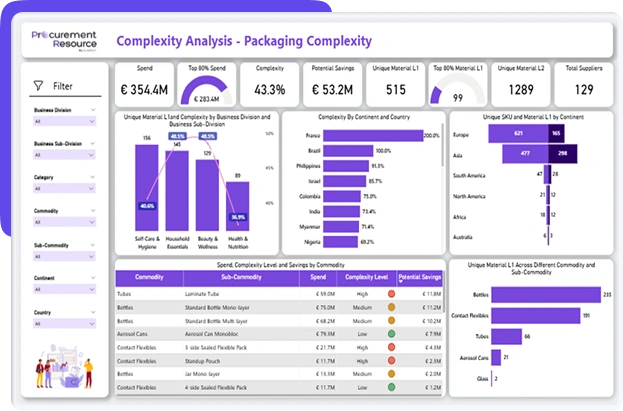Select the France bar in complexity chart
This screenshot has width=623, height=411.
372,135
